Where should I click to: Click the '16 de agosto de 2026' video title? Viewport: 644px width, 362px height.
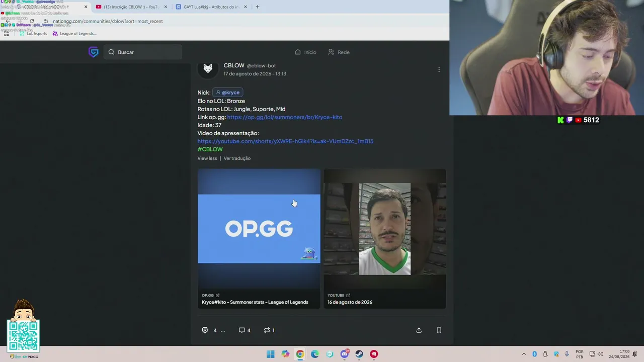pos(350,302)
